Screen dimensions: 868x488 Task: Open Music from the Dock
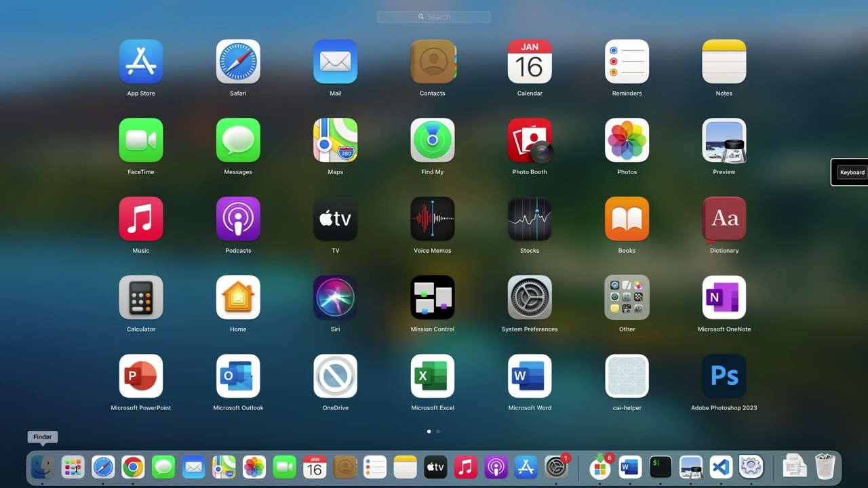tap(465, 467)
